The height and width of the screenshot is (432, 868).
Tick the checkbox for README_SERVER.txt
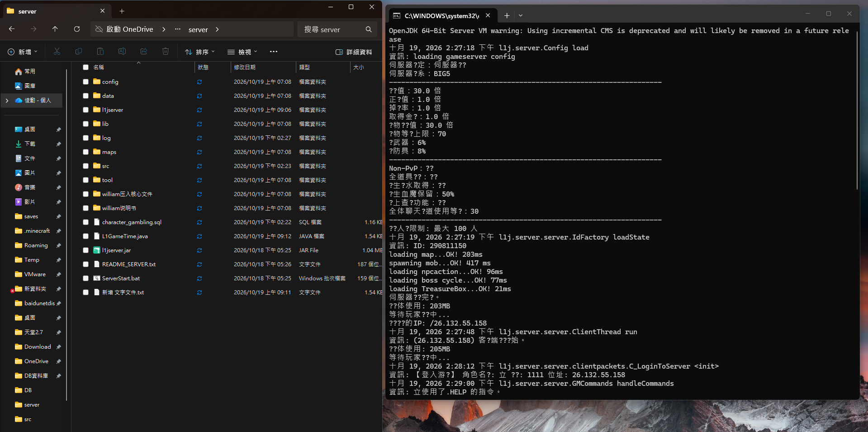click(x=85, y=264)
